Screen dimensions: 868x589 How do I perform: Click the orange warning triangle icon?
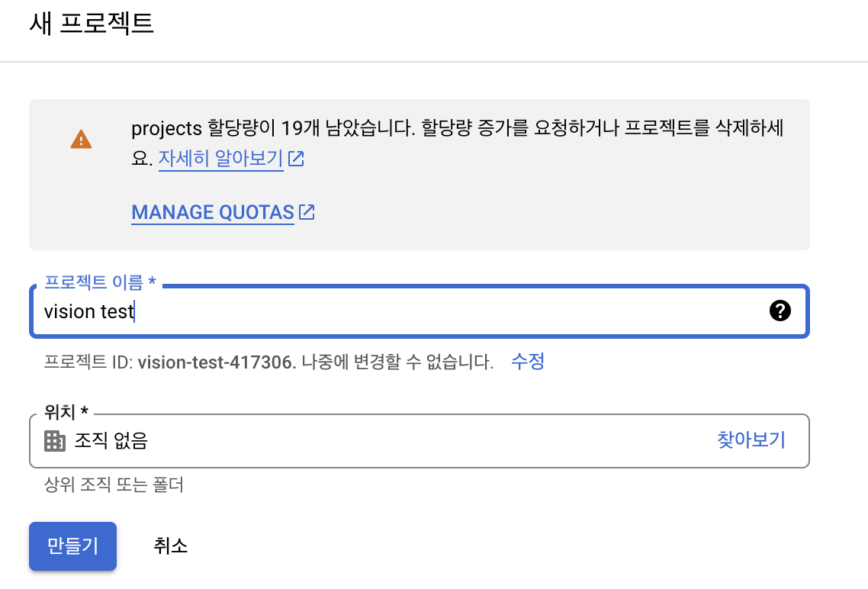click(x=80, y=139)
